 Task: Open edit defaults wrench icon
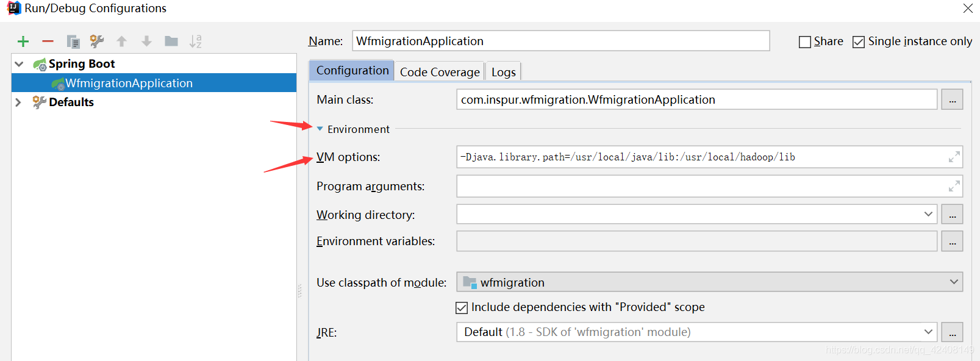coord(97,41)
